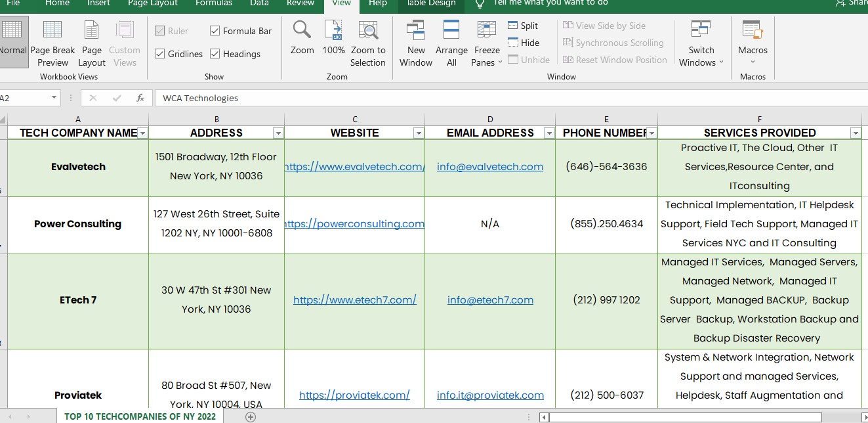Viewport: 868px width, 423px height.
Task: Hide the current window
Action: click(523, 43)
